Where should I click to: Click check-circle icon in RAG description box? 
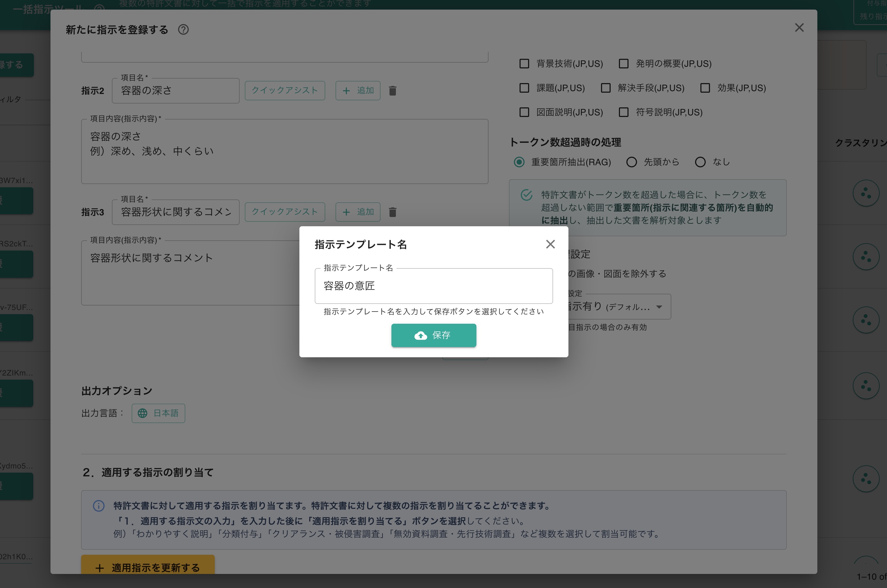(x=527, y=195)
